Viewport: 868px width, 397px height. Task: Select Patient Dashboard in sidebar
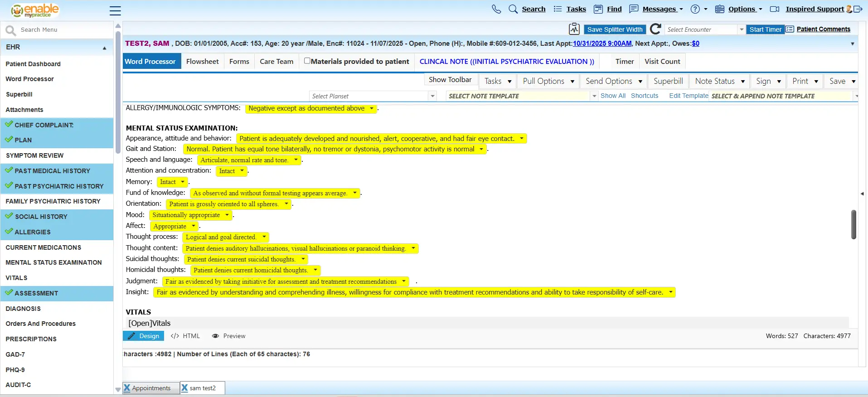(33, 64)
